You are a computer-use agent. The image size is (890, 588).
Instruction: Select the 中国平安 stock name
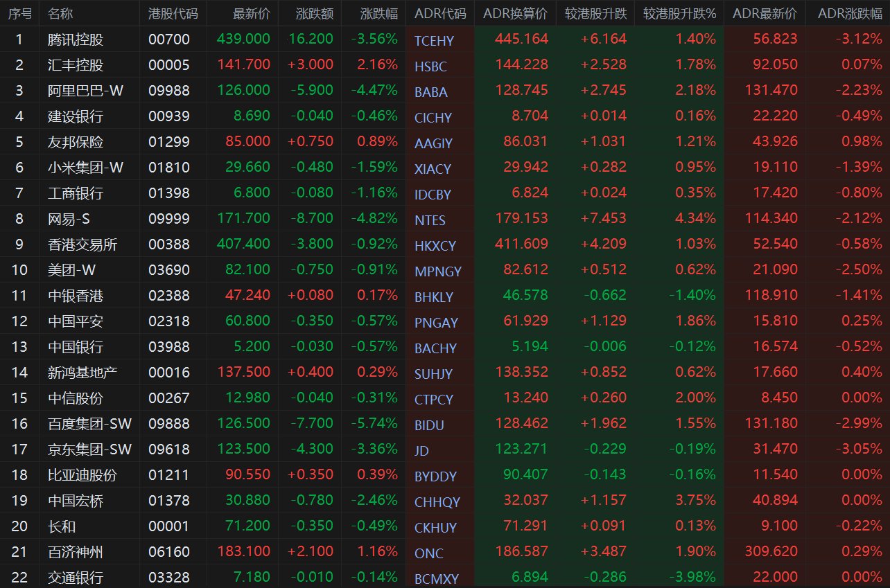[76, 321]
